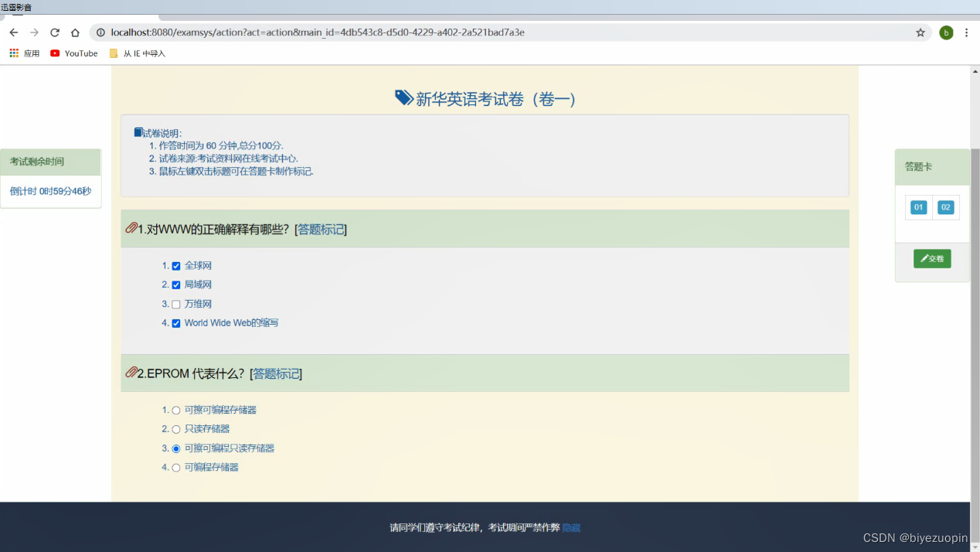Select the 只读存储器 radio option
The height and width of the screenshot is (552, 980).
point(176,429)
